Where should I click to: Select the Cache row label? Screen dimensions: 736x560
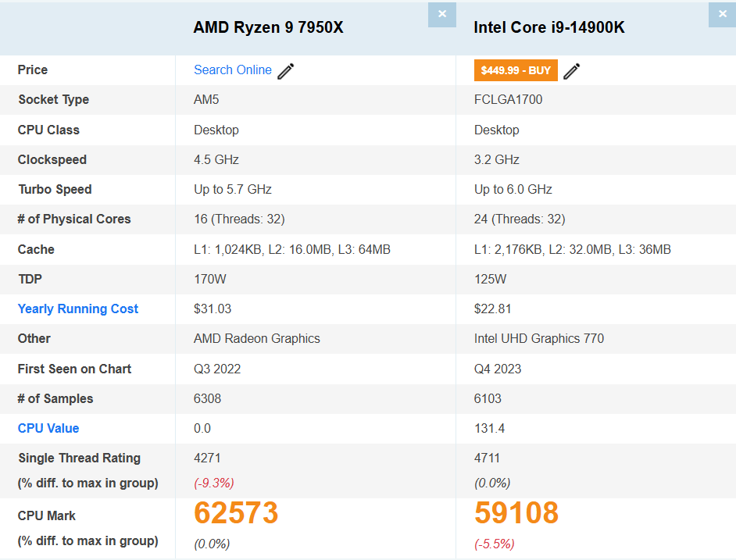[x=36, y=249]
